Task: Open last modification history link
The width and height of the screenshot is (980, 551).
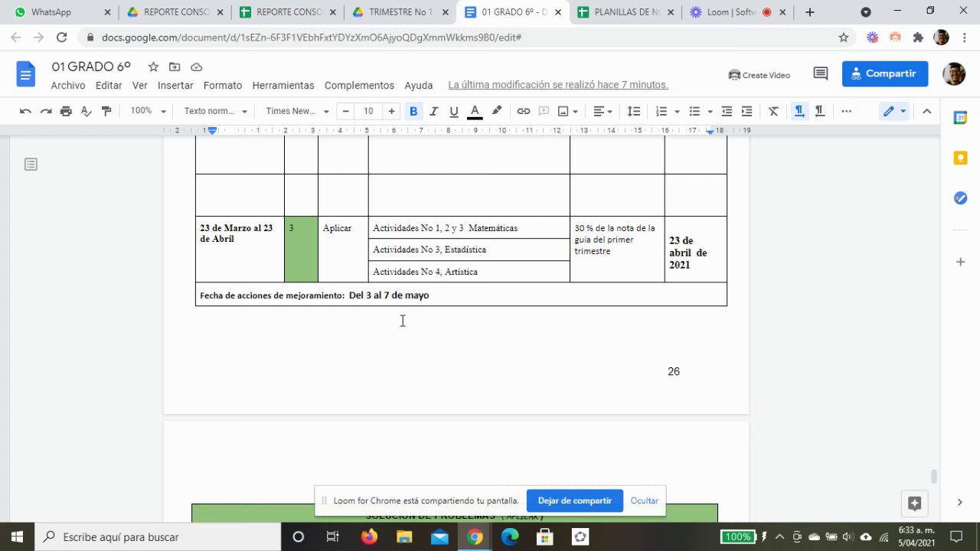Action: [x=558, y=86]
